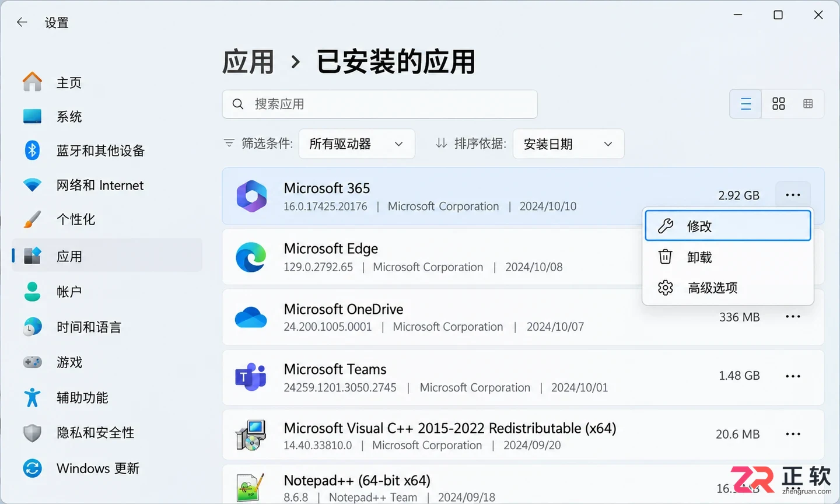840x504 pixels.
Task: Open more options for Visual C++ Redistributable
Action: 793,434
